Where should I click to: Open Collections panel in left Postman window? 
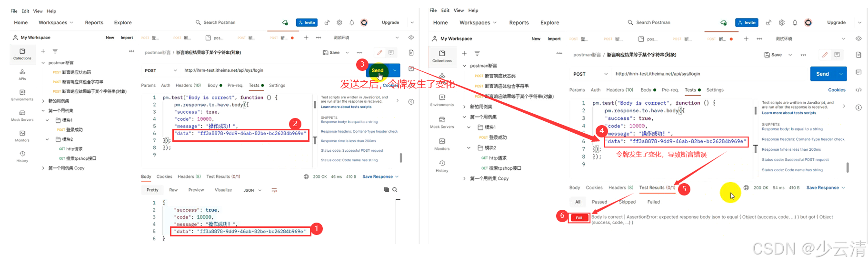[22, 54]
